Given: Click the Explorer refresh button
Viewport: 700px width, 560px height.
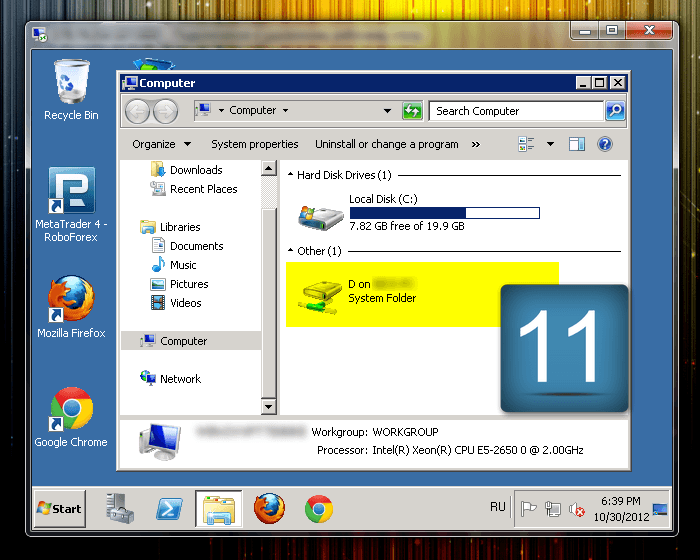Looking at the screenshot, I should click(412, 111).
